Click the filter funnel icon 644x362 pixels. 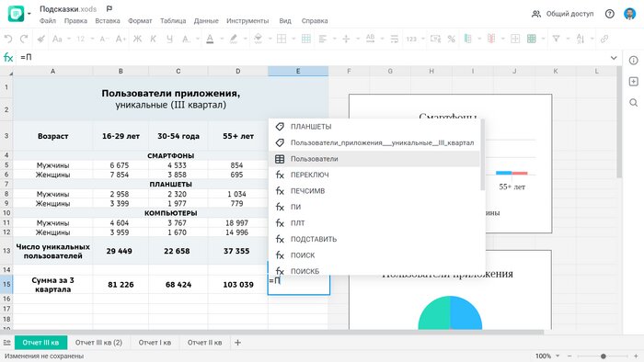coord(556,39)
